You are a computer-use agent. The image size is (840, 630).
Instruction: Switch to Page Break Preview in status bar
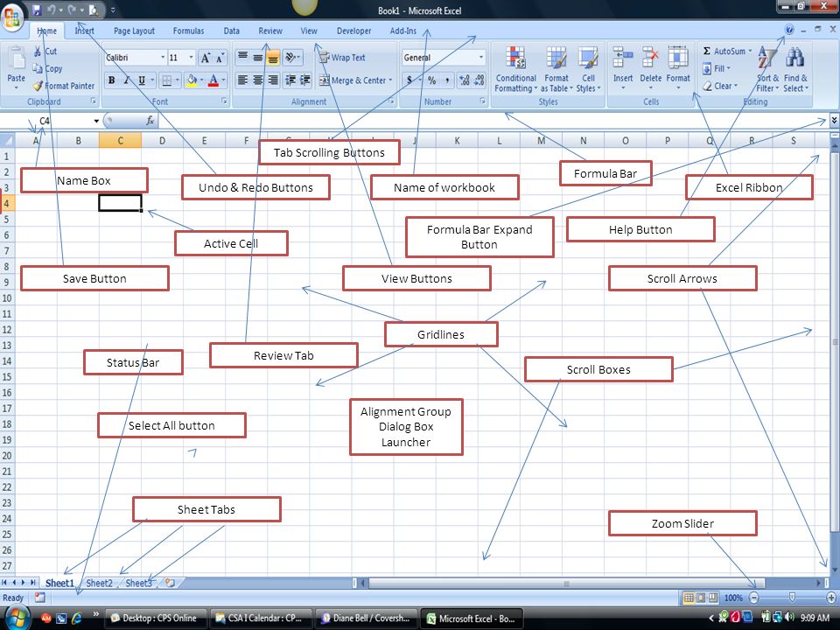coord(713,598)
